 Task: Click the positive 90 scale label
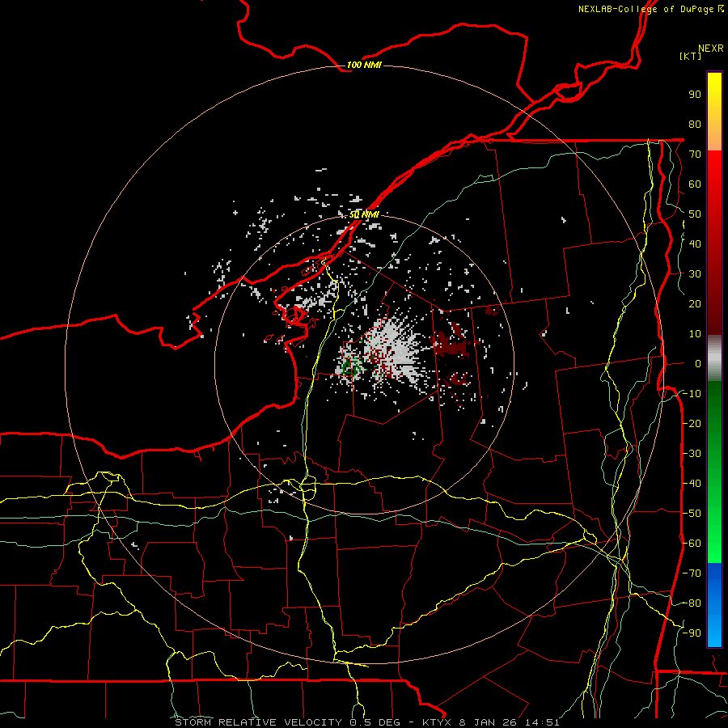click(695, 95)
